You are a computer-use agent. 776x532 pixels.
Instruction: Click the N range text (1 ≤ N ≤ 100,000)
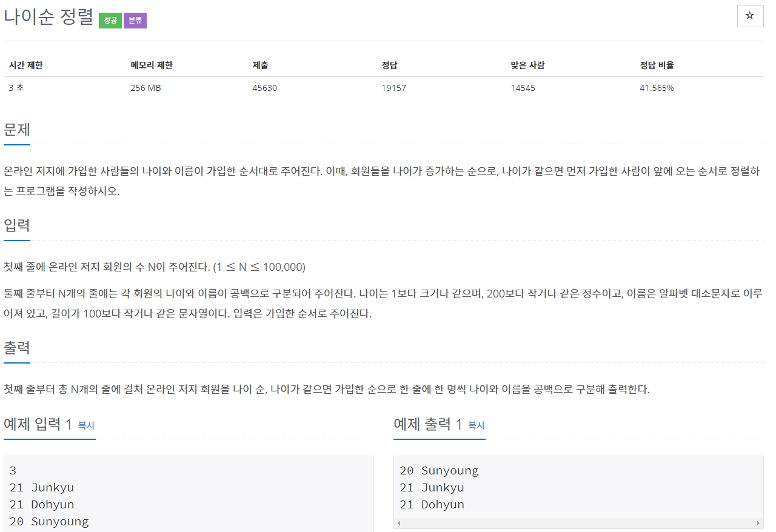coord(259,267)
